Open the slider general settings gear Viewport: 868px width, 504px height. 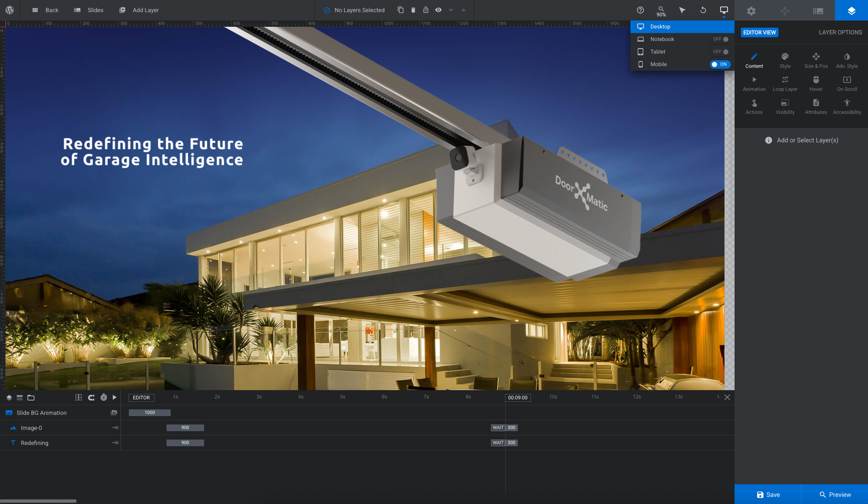tap(751, 11)
